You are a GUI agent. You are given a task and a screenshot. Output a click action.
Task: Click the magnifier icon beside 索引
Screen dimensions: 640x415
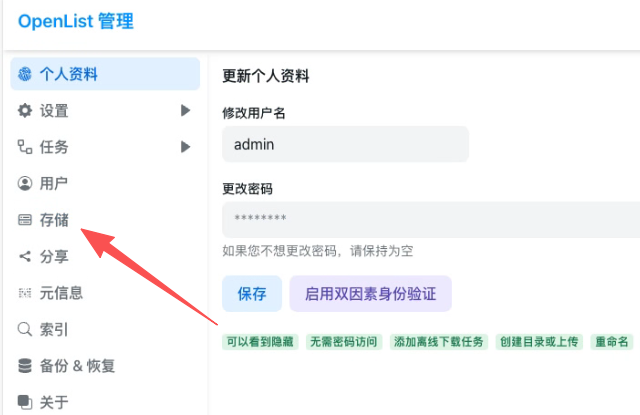[25, 329]
